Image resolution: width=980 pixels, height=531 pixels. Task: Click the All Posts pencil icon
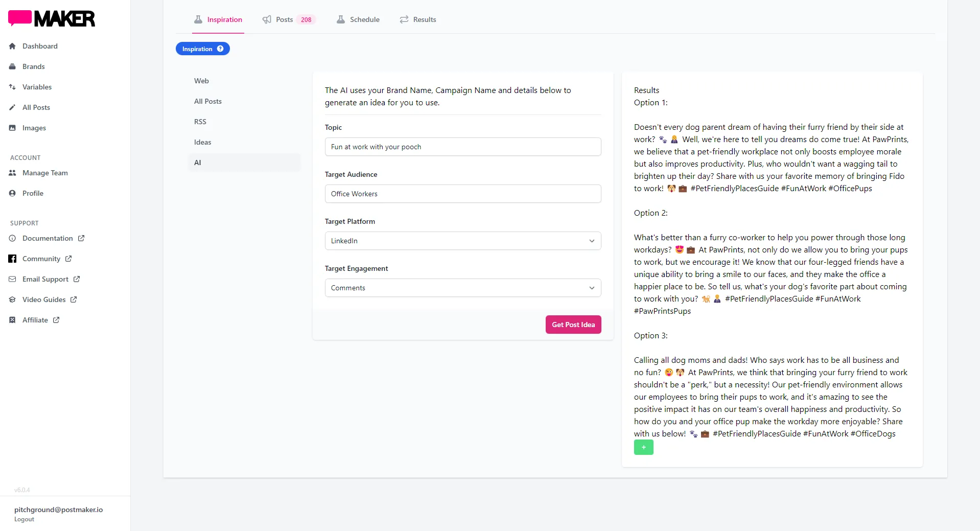[12, 107]
